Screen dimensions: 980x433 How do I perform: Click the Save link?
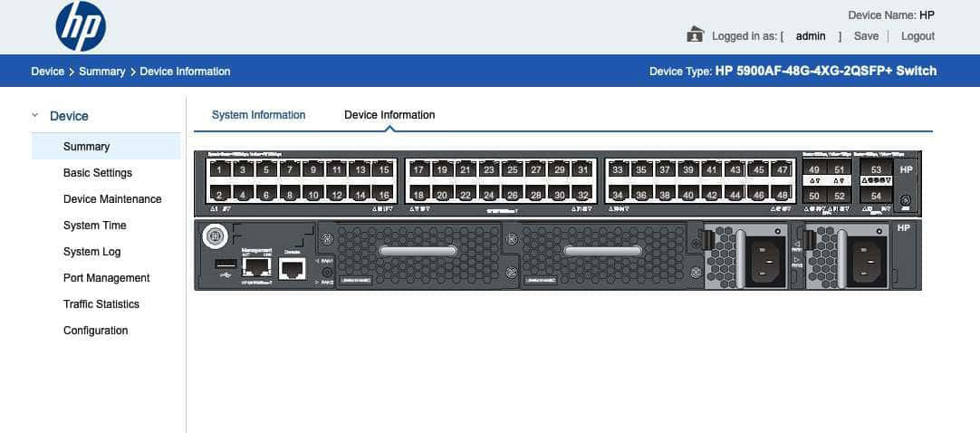pos(866,36)
